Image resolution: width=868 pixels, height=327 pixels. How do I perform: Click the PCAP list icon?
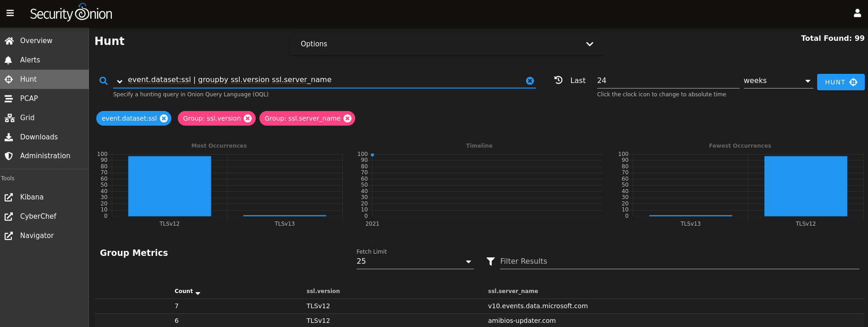point(9,99)
